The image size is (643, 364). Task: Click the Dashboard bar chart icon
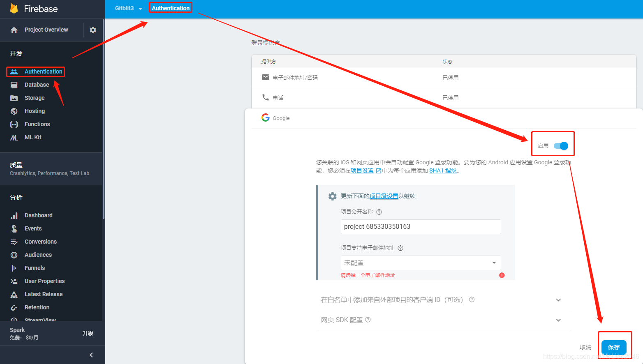pos(14,215)
